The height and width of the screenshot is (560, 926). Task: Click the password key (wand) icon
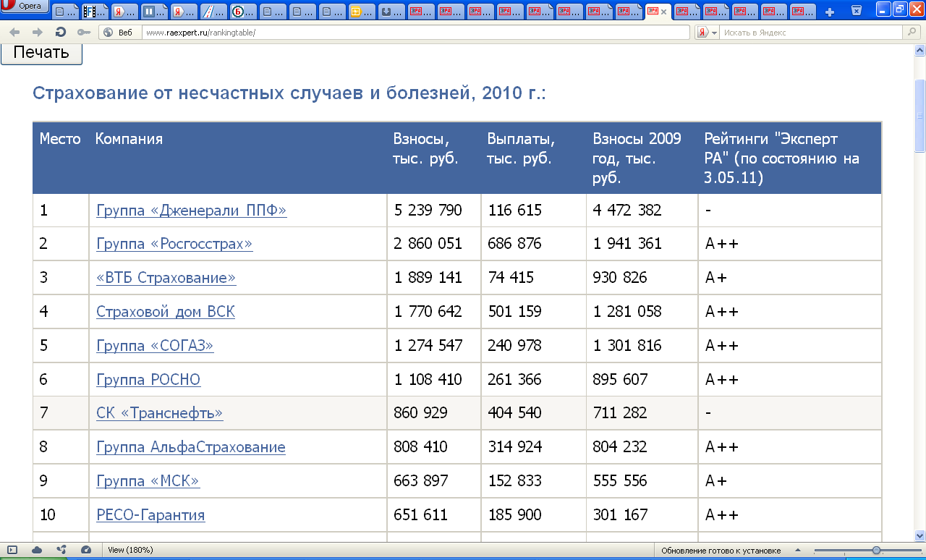(x=84, y=33)
